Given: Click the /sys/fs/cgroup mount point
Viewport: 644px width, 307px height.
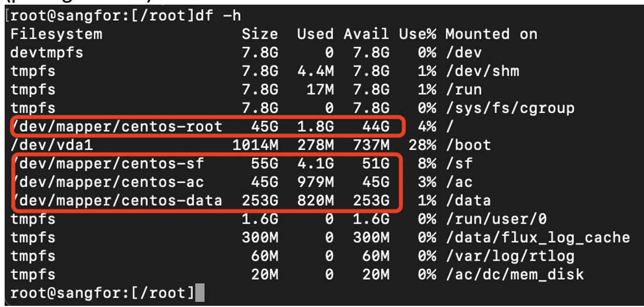Looking at the screenshot, I should pos(510,108).
